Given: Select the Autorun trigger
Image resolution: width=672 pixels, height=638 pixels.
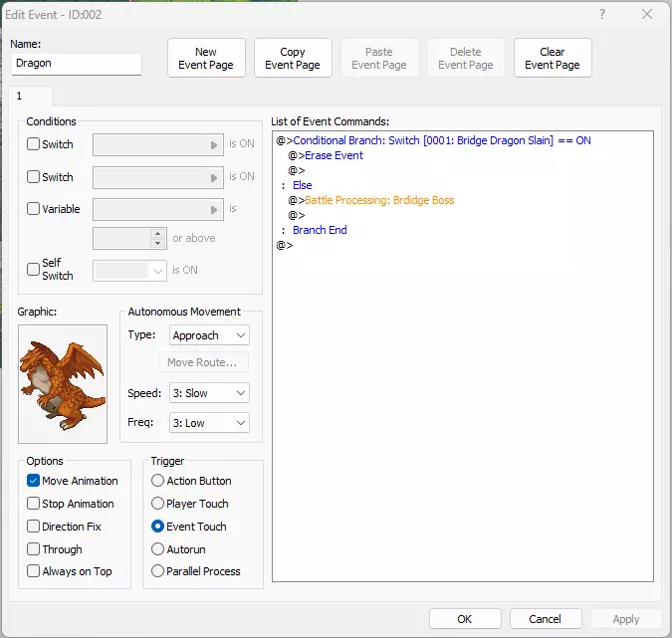Looking at the screenshot, I should [157, 548].
